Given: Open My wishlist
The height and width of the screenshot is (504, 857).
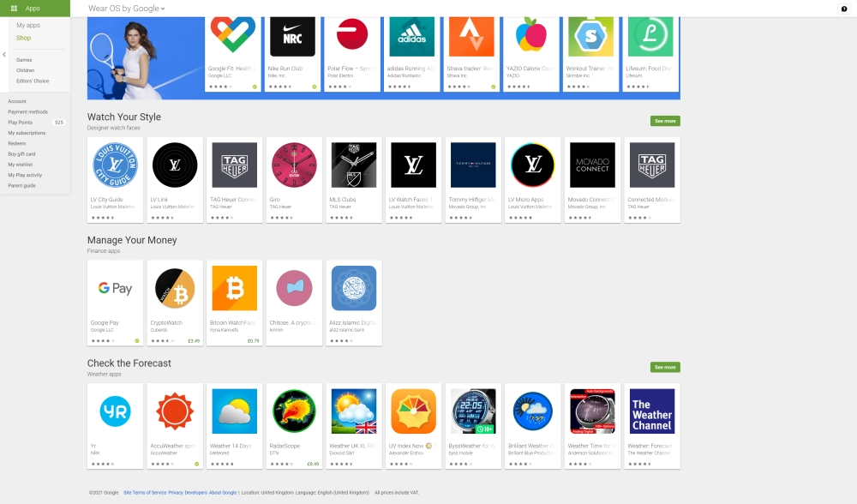Looking at the screenshot, I should coord(21,165).
